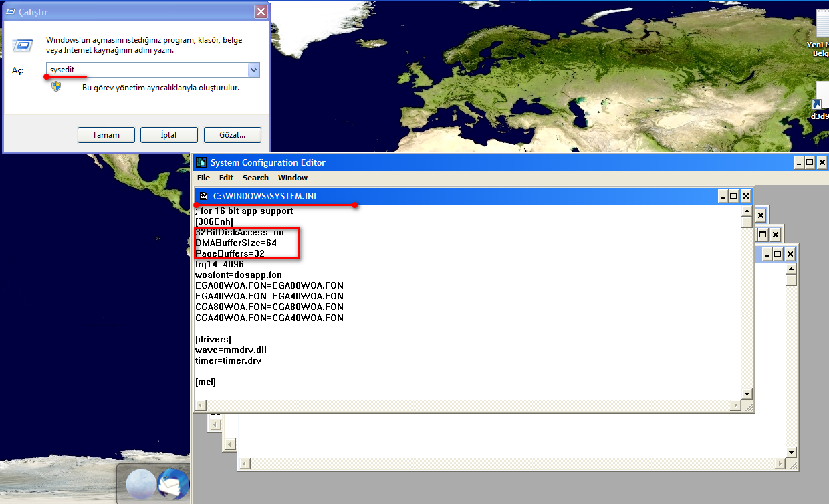
Task: Click the System Configuration Editor title bar icon
Action: pyautogui.click(x=201, y=162)
